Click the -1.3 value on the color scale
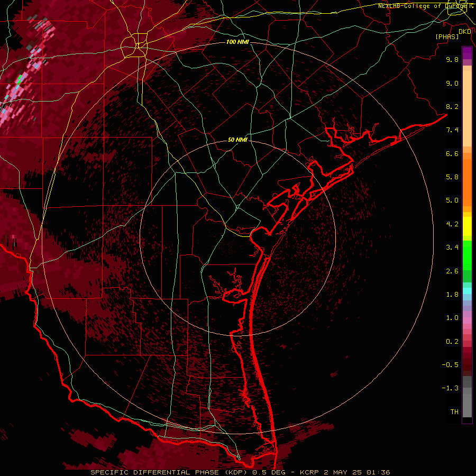Viewport: 476px width, 476px height. (450, 388)
